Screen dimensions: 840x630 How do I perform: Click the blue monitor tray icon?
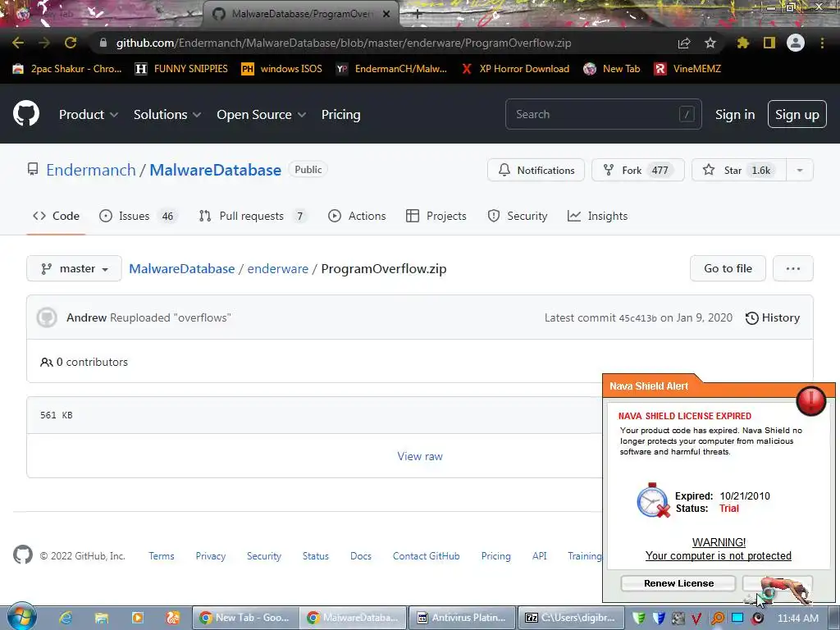pos(737,618)
